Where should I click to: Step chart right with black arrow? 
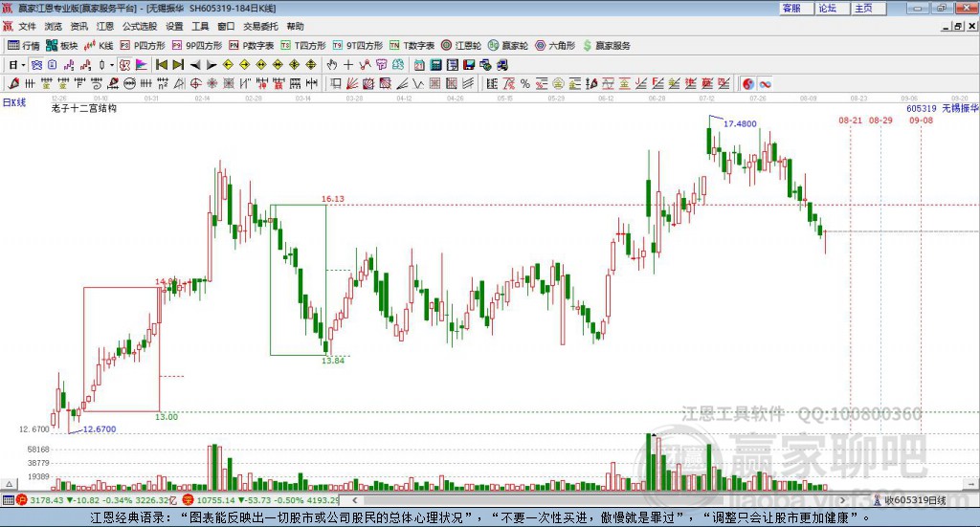pos(212,65)
